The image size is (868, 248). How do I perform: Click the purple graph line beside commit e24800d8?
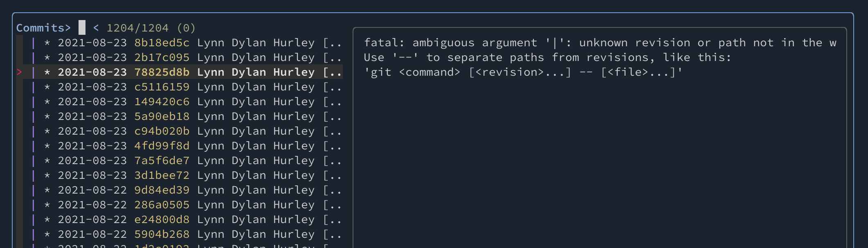tap(34, 219)
